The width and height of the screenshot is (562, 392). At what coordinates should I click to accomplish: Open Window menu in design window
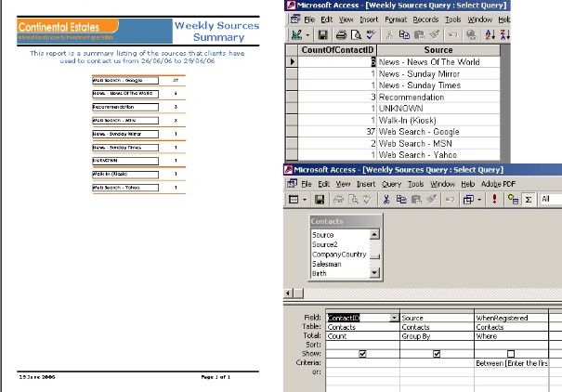click(442, 184)
